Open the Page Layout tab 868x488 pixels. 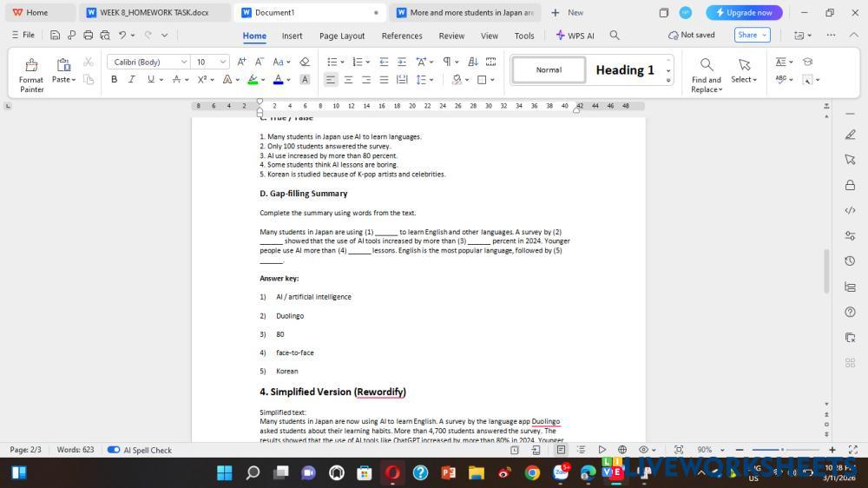(x=342, y=36)
